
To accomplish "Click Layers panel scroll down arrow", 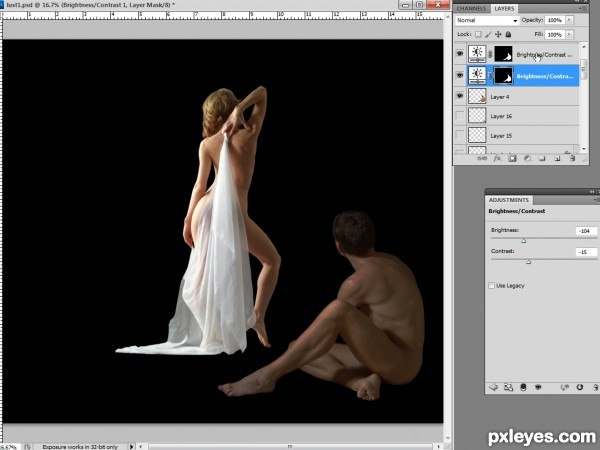I will click(x=584, y=149).
